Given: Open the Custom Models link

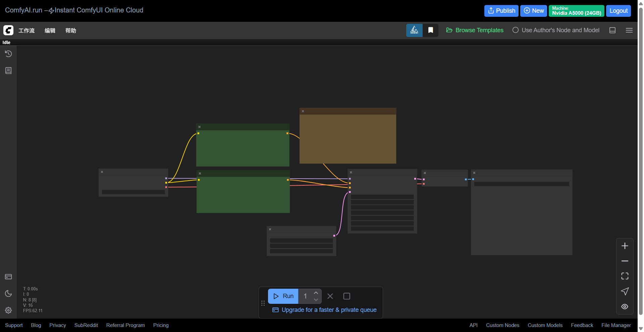Looking at the screenshot, I should pyautogui.click(x=545, y=325).
